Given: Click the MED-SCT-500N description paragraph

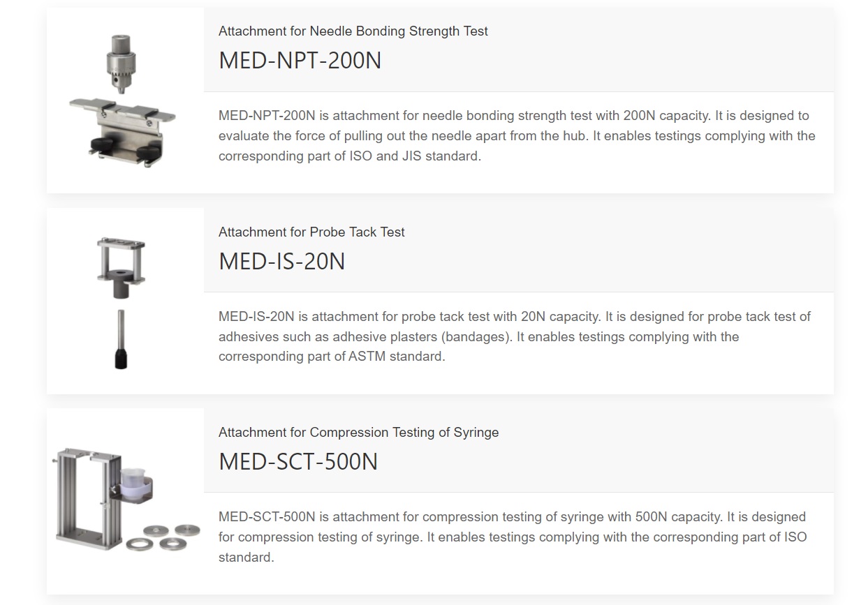Looking at the screenshot, I should (513, 537).
